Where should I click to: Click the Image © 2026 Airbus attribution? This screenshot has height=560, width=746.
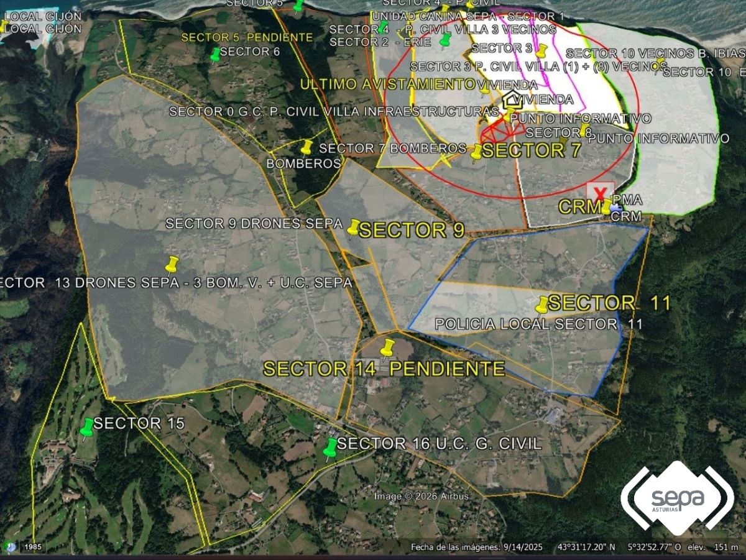point(421,496)
